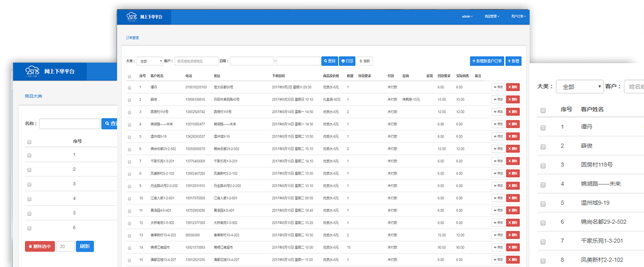Click 网上下单平台 title in center window
644x267 pixels.
click(151, 17)
